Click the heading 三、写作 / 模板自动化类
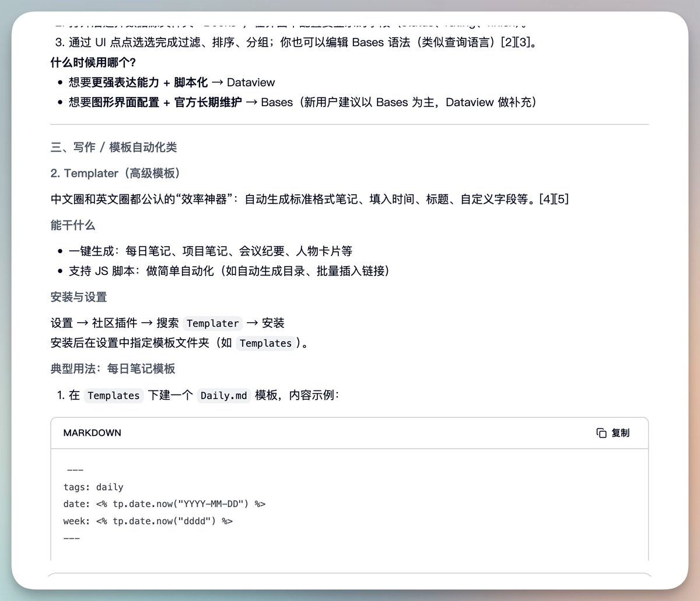 click(114, 148)
